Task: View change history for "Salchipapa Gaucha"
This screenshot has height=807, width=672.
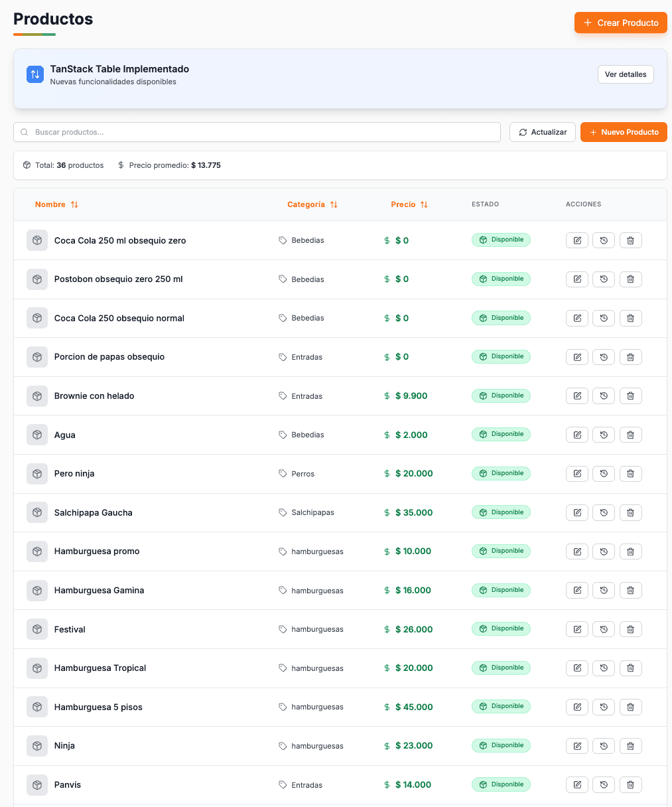Action: (x=604, y=512)
